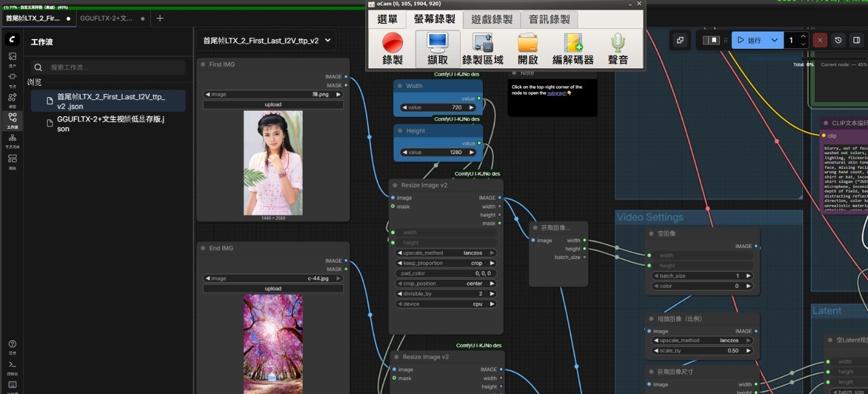Click the 控制台 console terminal icon

coord(12,366)
